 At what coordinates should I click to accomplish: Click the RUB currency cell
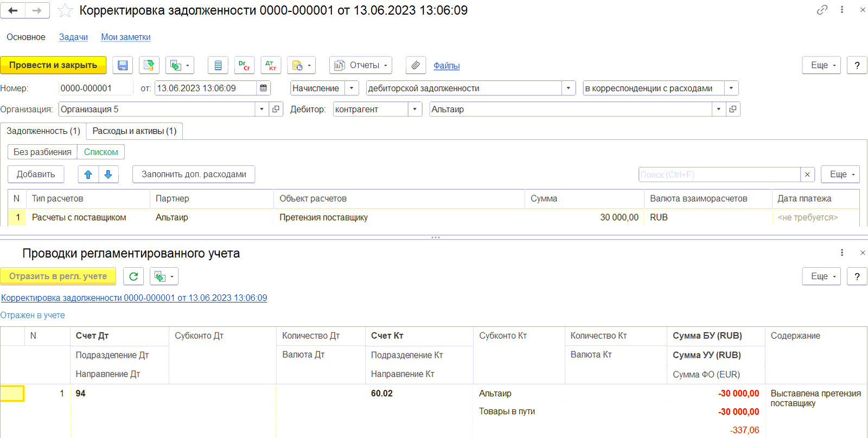[708, 217]
